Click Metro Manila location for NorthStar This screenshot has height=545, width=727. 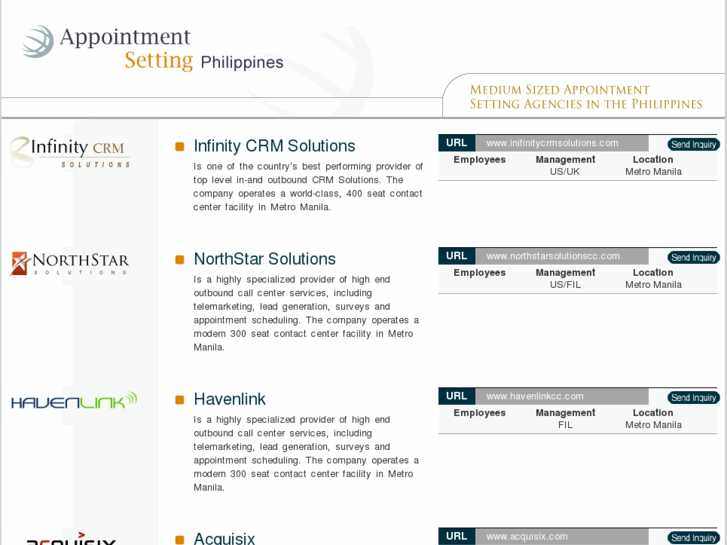[653, 285]
